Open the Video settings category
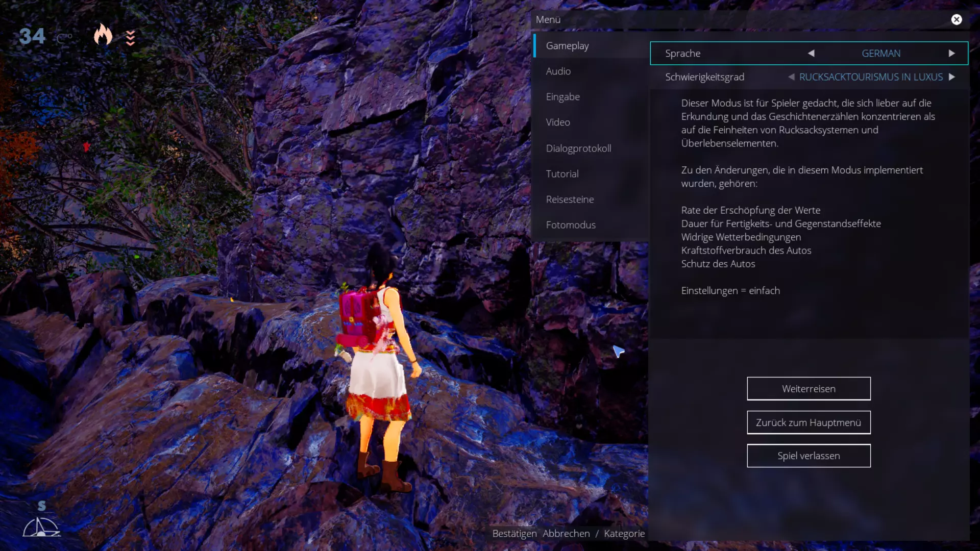The width and height of the screenshot is (980, 551). [x=591, y=122]
